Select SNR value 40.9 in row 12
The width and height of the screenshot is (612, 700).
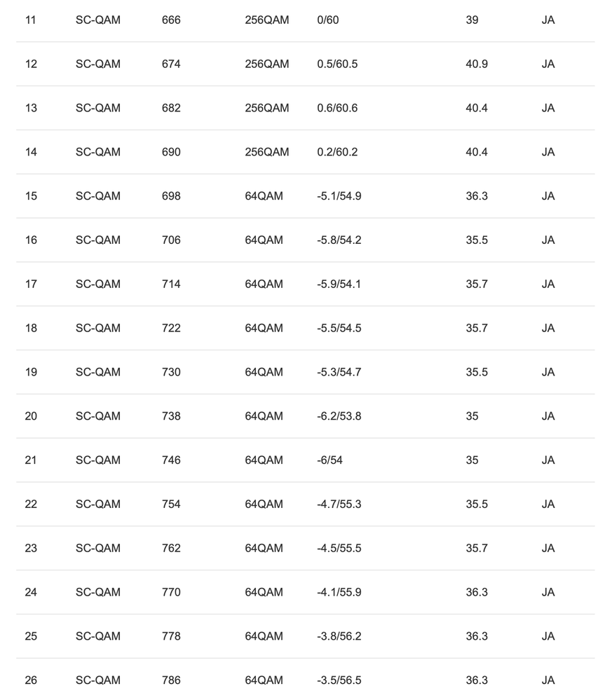(477, 64)
